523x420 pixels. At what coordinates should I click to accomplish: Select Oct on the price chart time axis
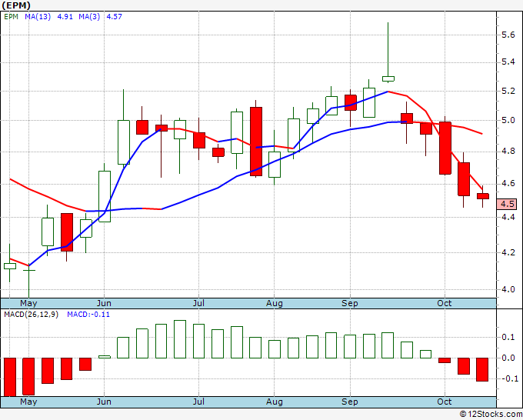tap(445, 303)
